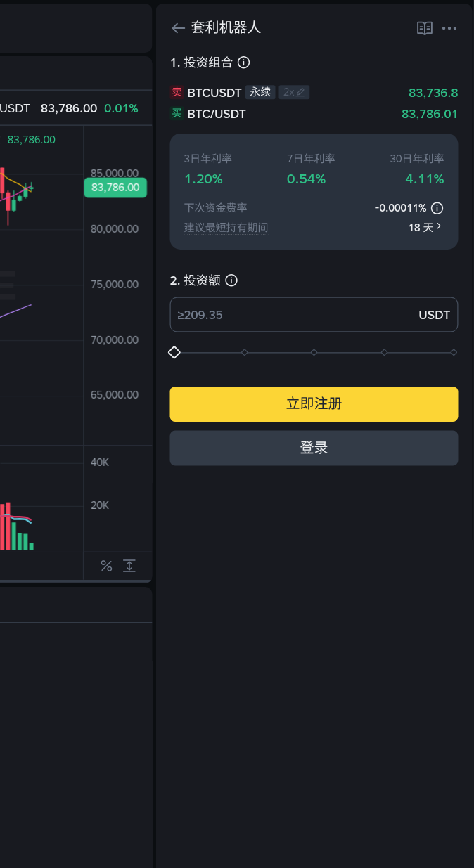Click the 0.01% change value in chart header
Screen dimensions: 474x868
[x=121, y=108]
